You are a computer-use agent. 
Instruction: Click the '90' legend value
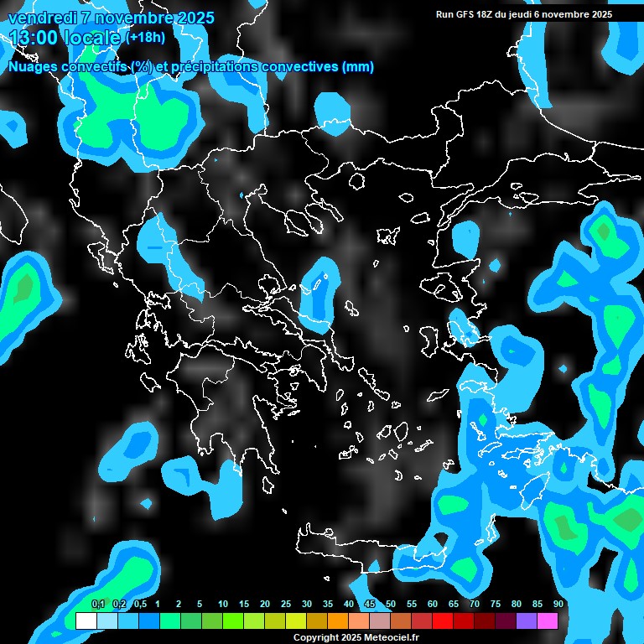[x=558, y=604]
